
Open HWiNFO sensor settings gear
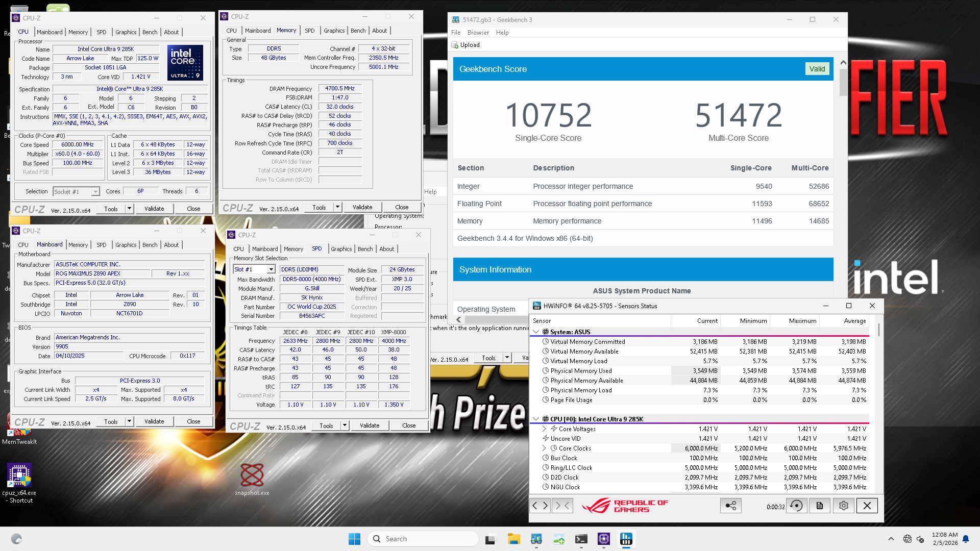(x=844, y=506)
